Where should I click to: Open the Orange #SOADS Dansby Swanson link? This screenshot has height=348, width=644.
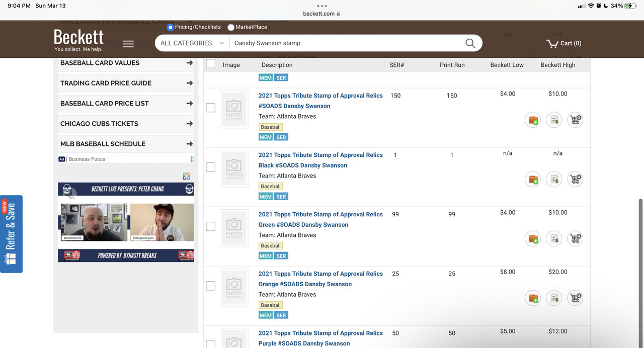coord(320,279)
